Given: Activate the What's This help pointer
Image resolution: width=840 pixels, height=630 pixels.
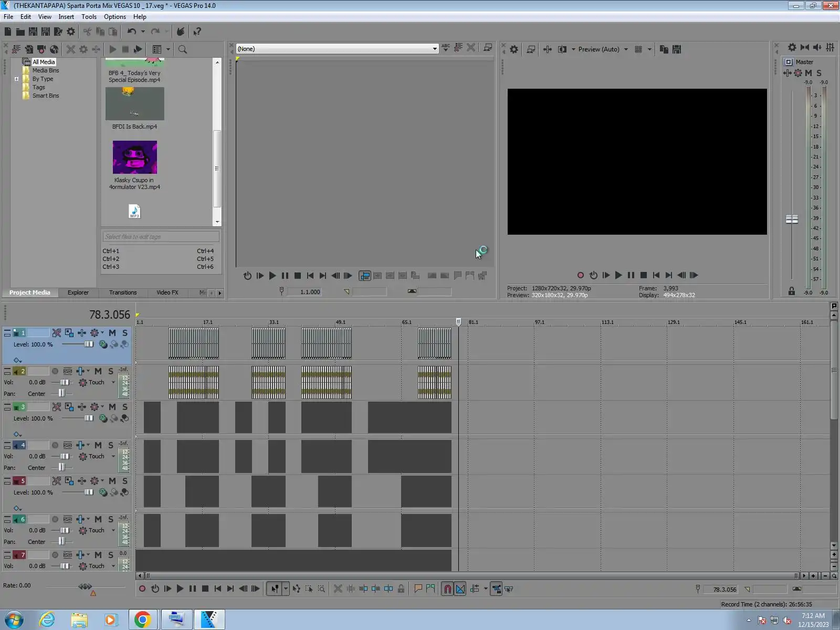Looking at the screenshot, I should pos(197,31).
